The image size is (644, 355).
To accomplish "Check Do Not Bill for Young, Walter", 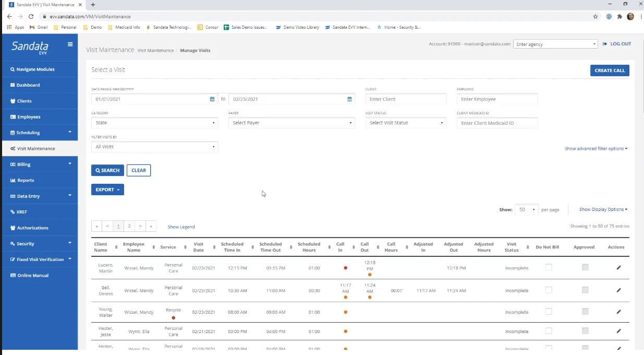I will tap(548, 312).
